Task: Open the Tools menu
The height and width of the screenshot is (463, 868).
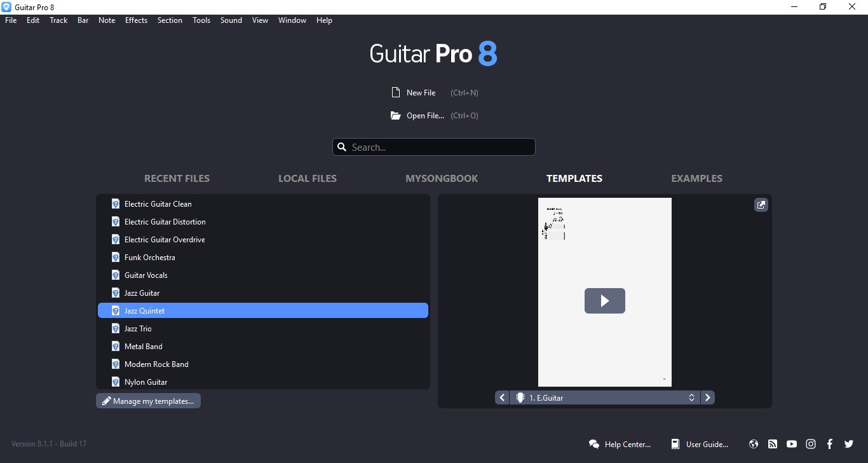Action: point(201,20)
